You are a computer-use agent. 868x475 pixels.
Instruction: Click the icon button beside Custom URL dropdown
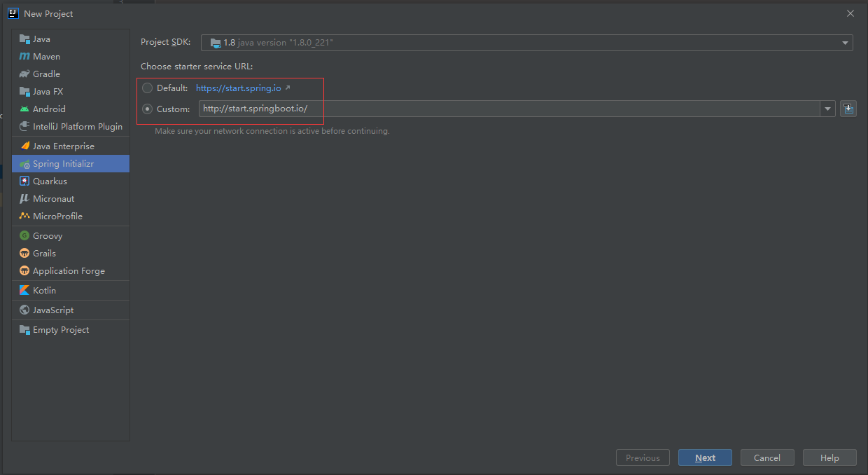(x=848, y=109)
